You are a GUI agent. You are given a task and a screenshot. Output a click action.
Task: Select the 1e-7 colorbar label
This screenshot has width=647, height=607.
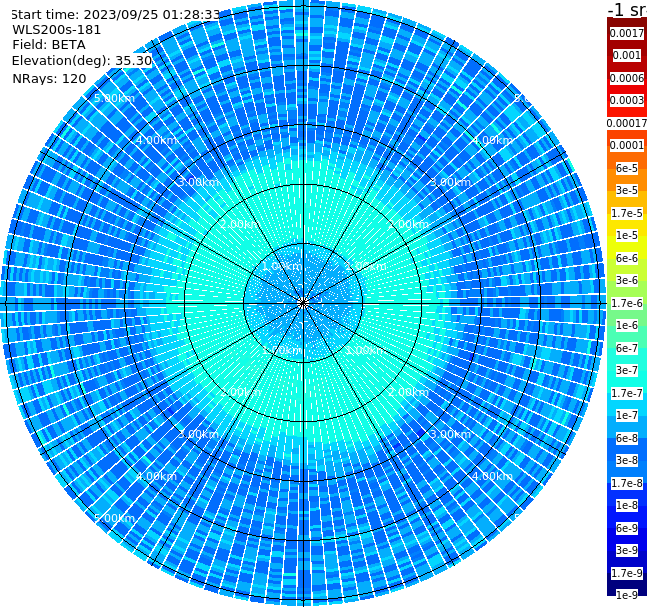tap(627, 415)
